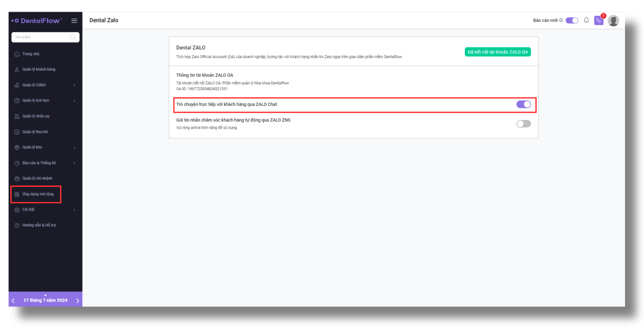Click the Ứng dụng mở rộng grid icon
The height and width of the screenshot is (330, 644).
pos(17,194)
